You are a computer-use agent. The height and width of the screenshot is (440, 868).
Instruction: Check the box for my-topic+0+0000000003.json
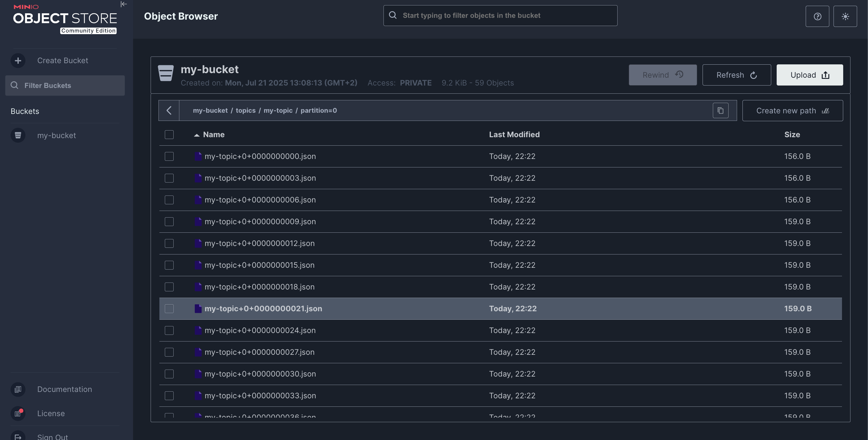(169, 178)
